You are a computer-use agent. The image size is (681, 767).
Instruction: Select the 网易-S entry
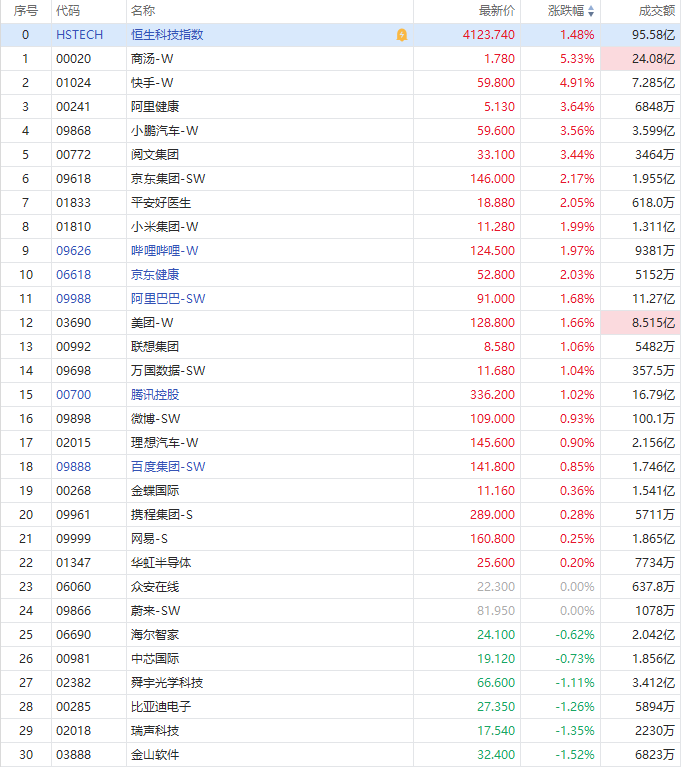pyautogui.click(x=149, y=538)
